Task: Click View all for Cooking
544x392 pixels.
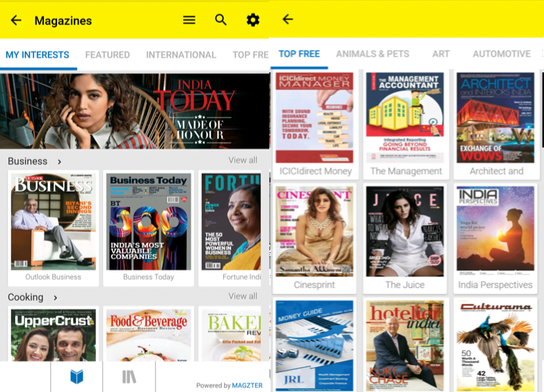Action: [243, 296]
